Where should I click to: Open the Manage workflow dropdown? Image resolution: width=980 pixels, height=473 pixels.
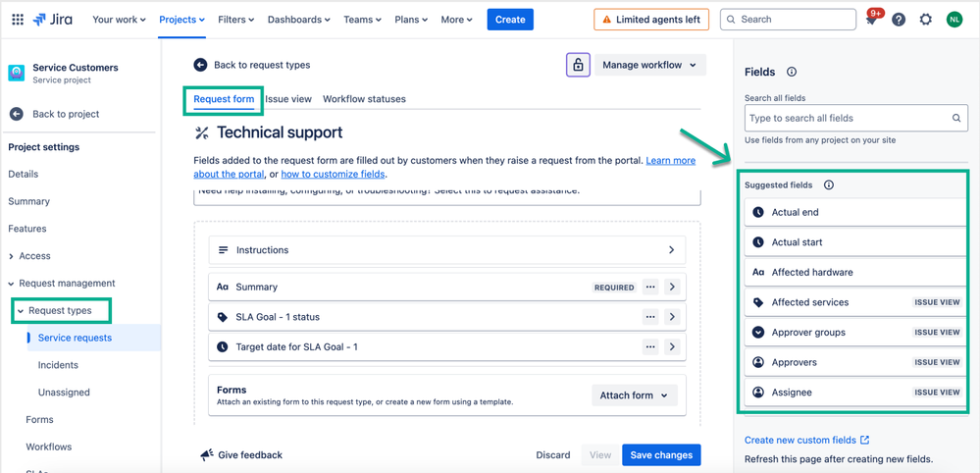tap(650, 65)
